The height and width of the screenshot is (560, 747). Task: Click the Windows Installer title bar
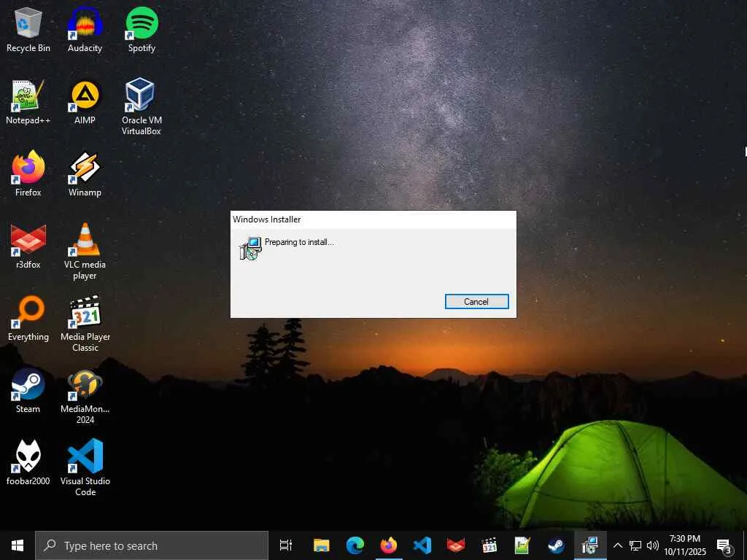click(x=373, y=219)
